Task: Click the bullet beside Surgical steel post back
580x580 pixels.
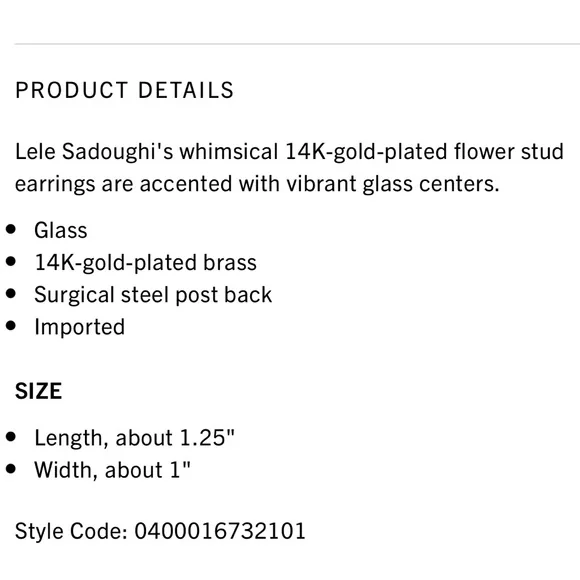Action: 11,294
